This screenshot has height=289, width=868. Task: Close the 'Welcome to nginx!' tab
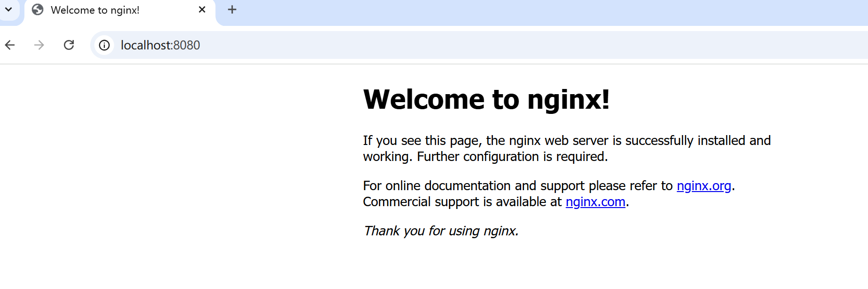click(202, 10)
